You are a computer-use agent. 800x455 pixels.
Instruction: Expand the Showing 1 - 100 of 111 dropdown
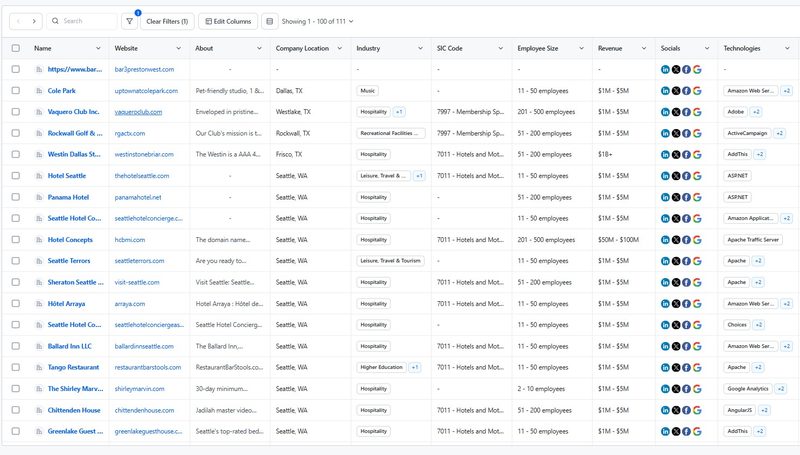pyautogui.click(x=317, y=21)
